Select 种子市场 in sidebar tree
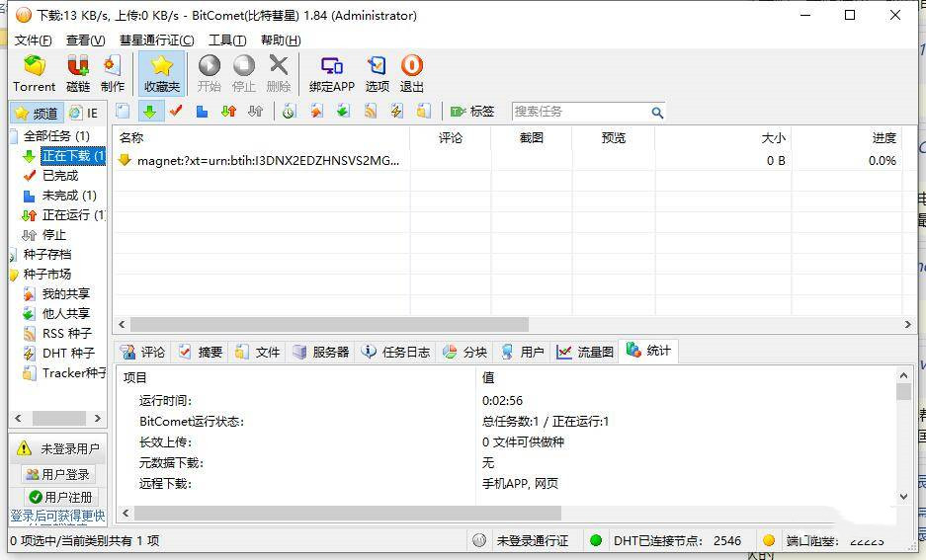 pos(47,274)
